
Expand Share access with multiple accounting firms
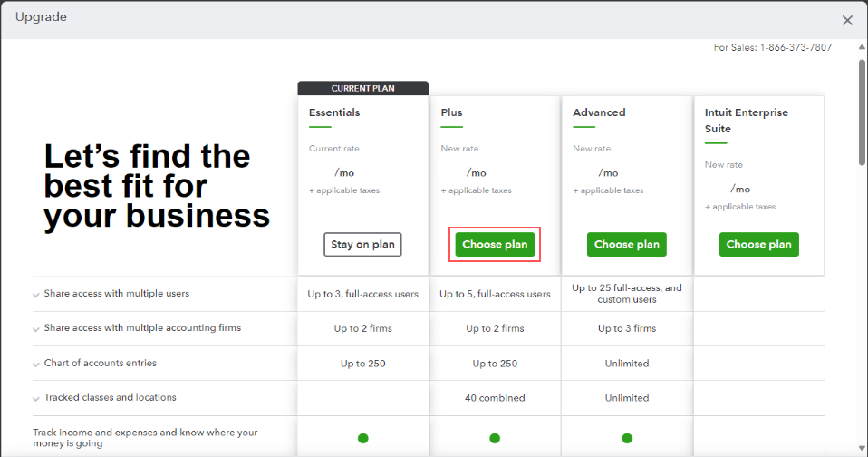(x=36, y=329)
